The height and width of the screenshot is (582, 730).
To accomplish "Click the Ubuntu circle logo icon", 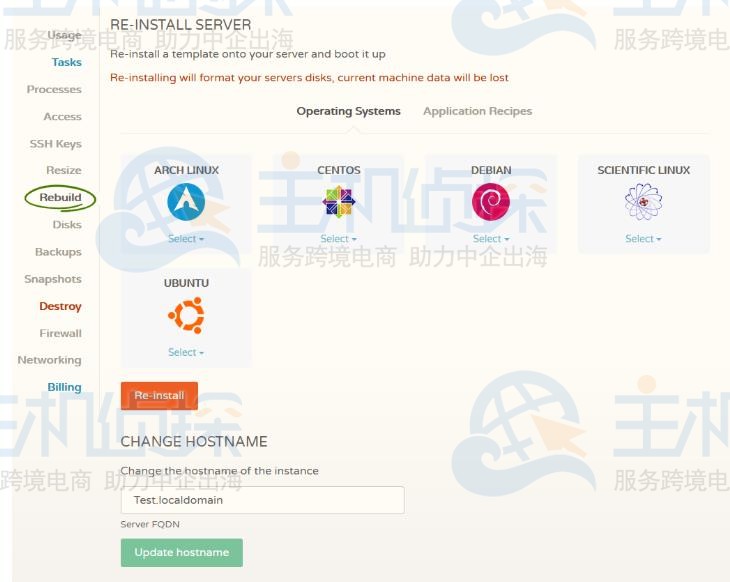I will pyautogui.click(x=186, y=316).
